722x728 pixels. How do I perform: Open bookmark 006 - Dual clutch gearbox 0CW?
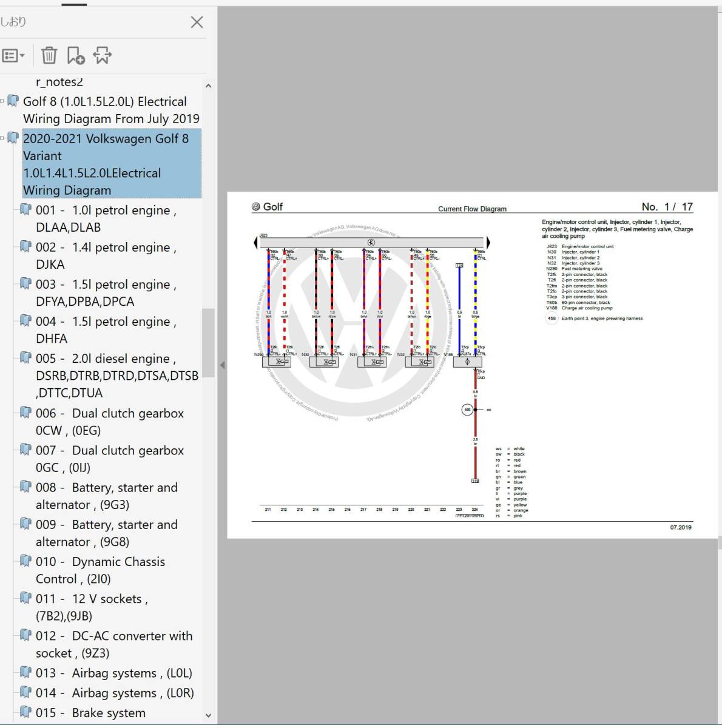click(110, 422)
